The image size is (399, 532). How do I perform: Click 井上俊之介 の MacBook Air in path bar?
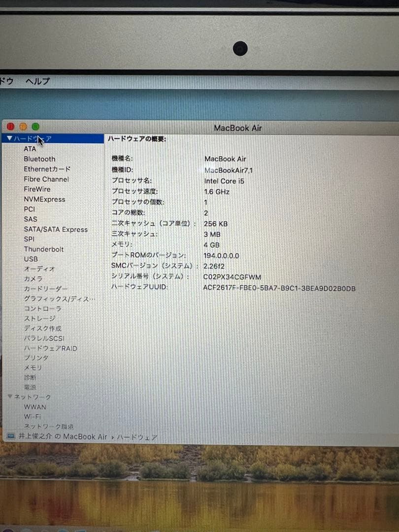coord(63,436)
